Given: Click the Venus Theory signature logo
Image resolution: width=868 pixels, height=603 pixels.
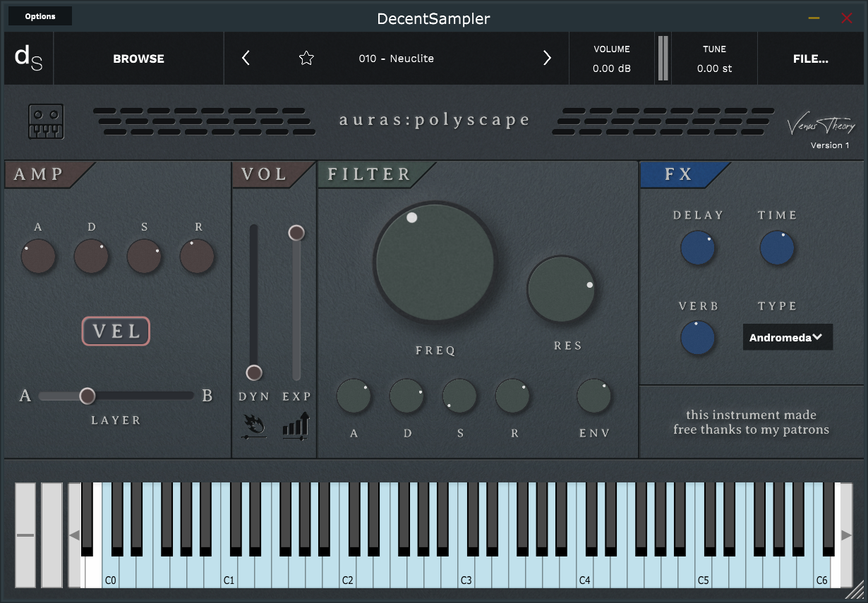Looking at the screenshot, I should 821,126.
